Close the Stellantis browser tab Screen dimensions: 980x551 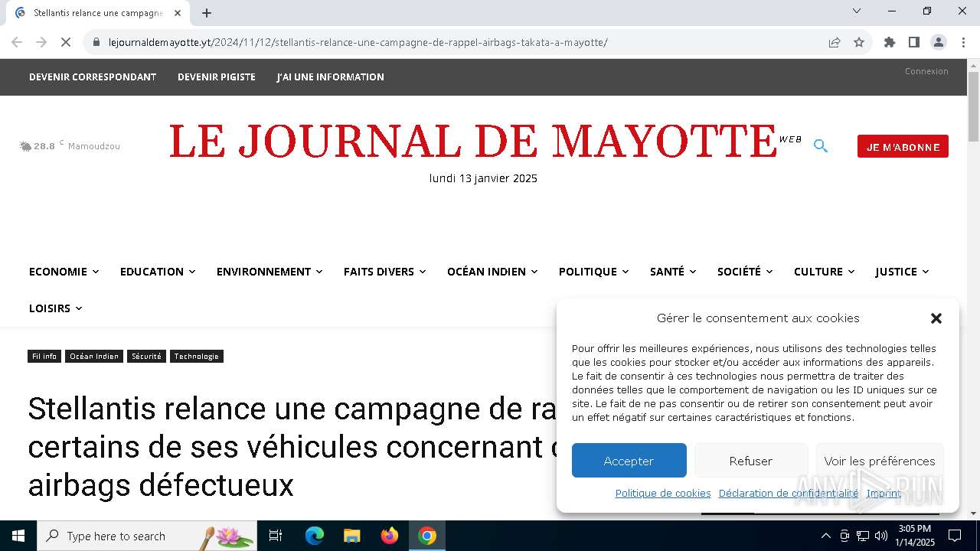click(178, 13)
